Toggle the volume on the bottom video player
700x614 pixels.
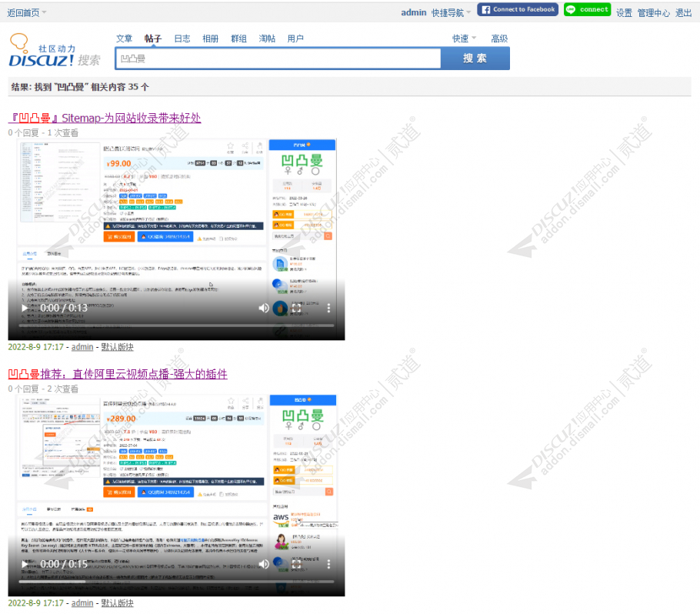(x=263, y=564)
